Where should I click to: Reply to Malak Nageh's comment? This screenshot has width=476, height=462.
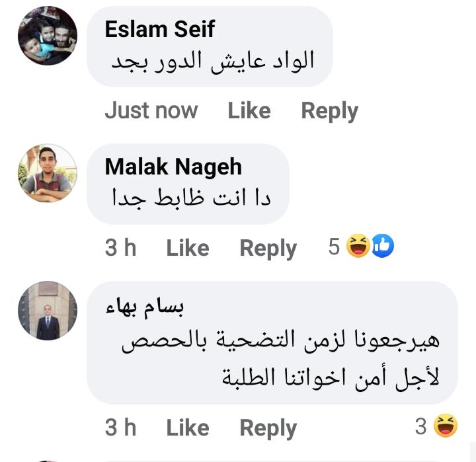pos(268,248)
